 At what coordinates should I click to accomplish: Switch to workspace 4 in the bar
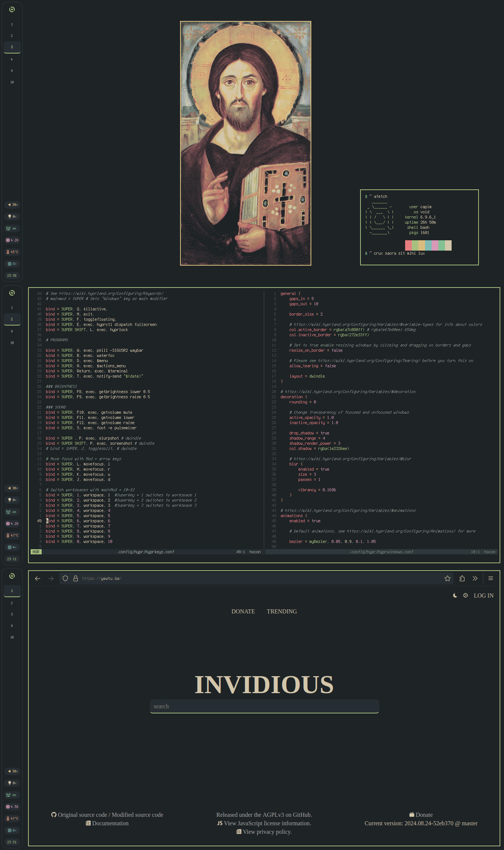coord(12,59)
